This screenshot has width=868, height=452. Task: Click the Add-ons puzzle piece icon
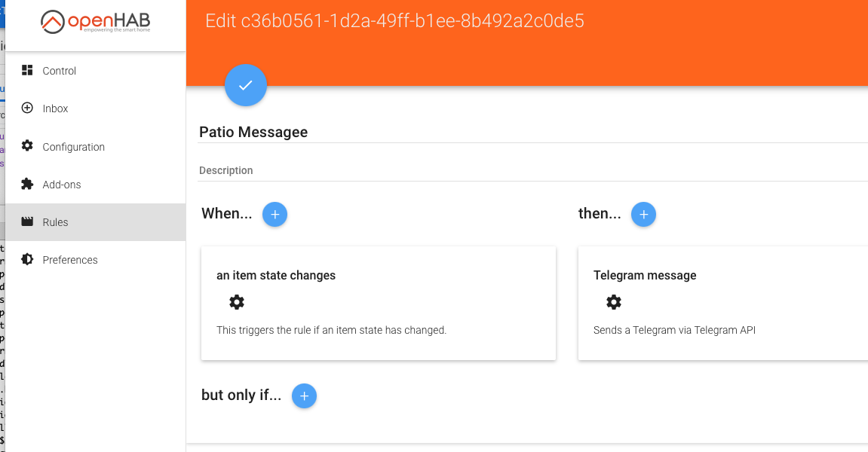tap(28, 184)
